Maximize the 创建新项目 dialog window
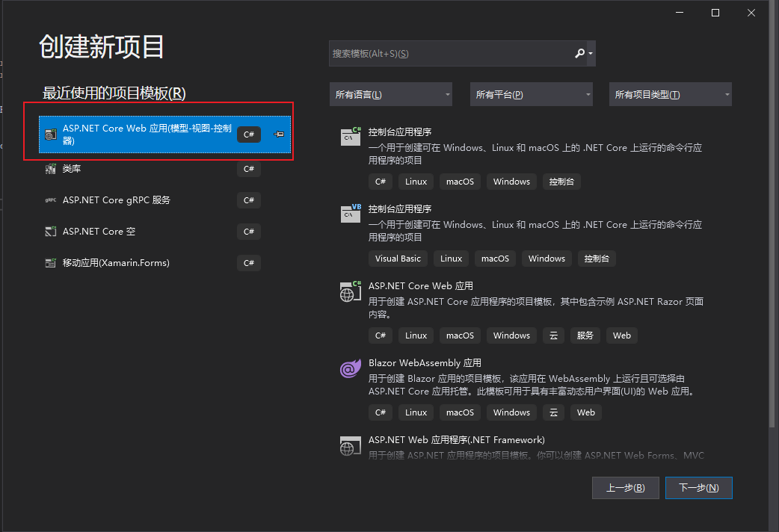This screenshot has height=532, width=779. pos(715,13)
